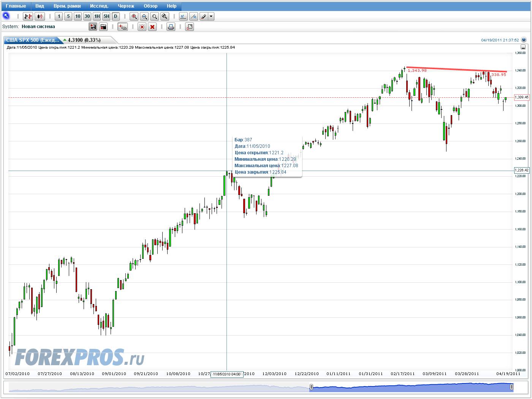Select the 30 minute timeframe
Image resolution: width=532 pixels, height=399 pixels.
click(x=87, y=16)
